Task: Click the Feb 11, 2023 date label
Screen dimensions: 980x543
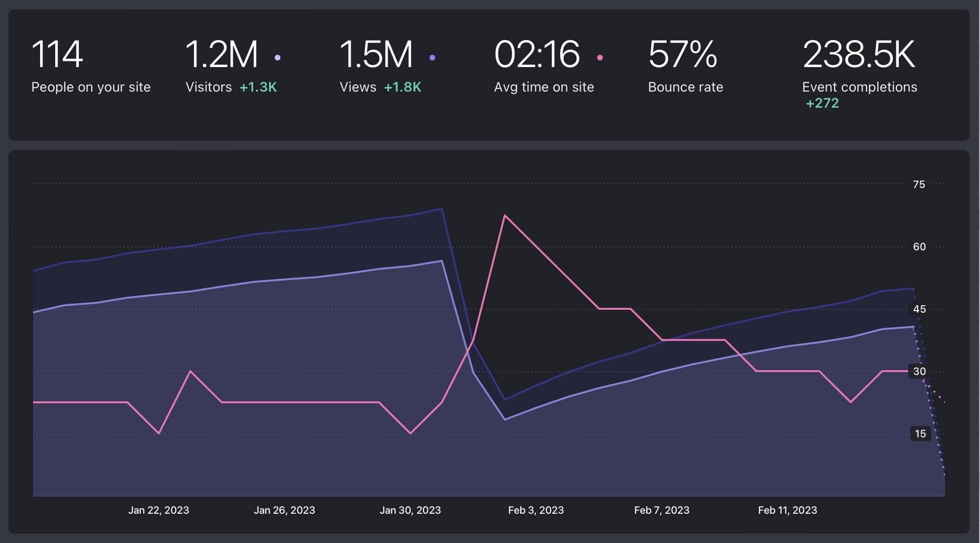Action: tap(788, 510)
